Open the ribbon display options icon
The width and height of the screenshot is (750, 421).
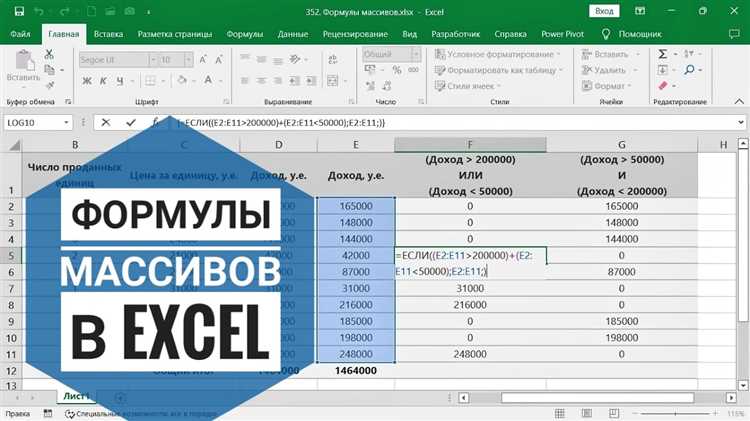(640, 11)
